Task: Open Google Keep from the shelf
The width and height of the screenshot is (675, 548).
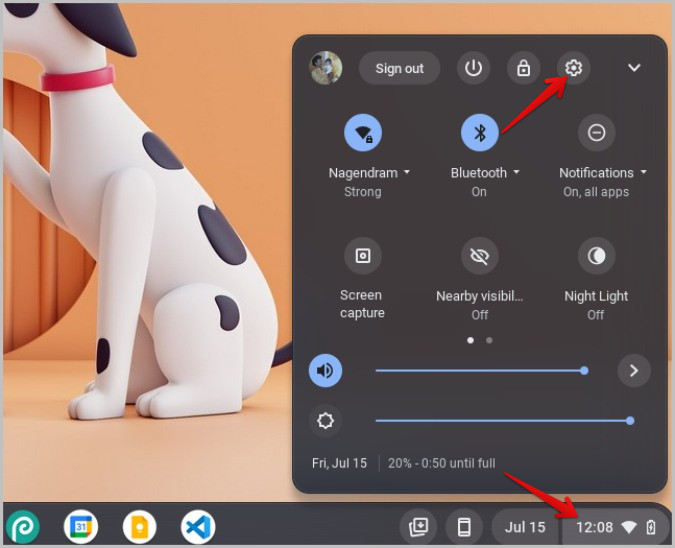Action: [139, 526]
